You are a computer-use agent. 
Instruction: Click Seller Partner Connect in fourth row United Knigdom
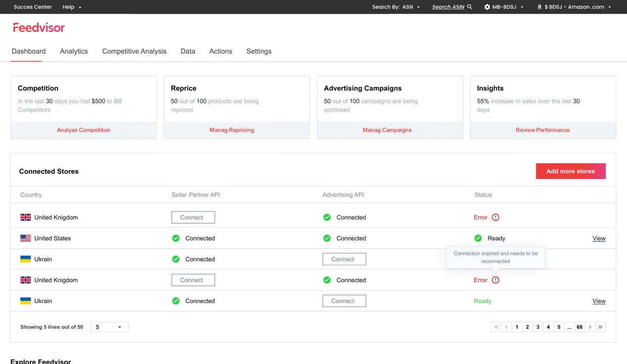click(x=193, y=280)
